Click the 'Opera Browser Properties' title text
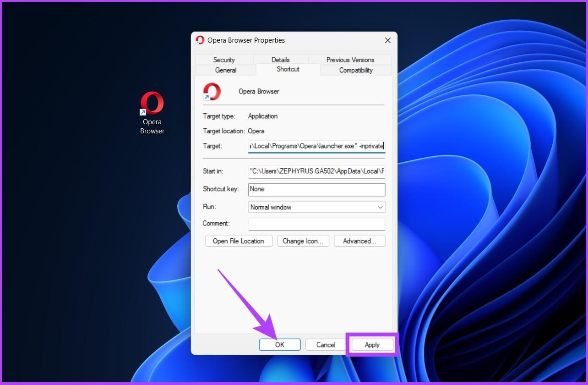This screenshot has width=588, height=385. 246,40
